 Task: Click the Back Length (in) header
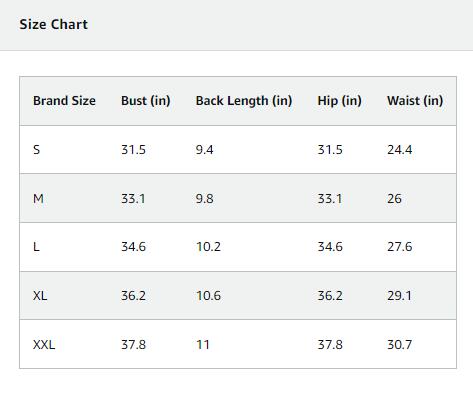[x=244, y=101]
